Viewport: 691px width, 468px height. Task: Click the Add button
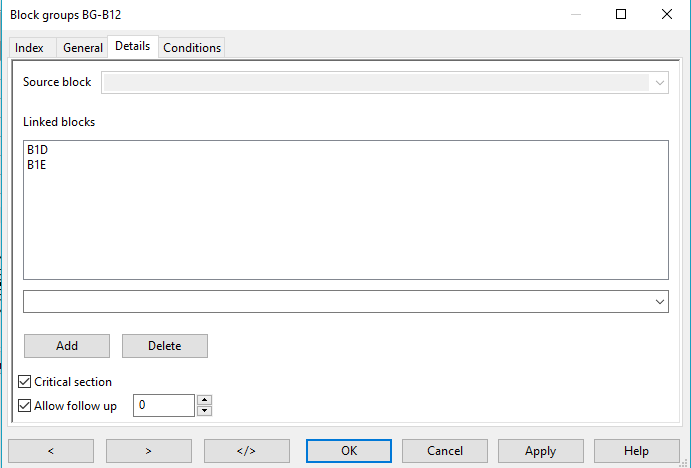pyautogui.click(x=67, y=346)
